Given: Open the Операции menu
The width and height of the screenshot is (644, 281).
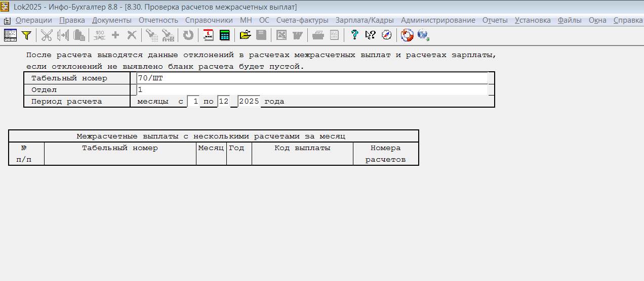Looking at the screenshot, I should click(x=33, y=20).
